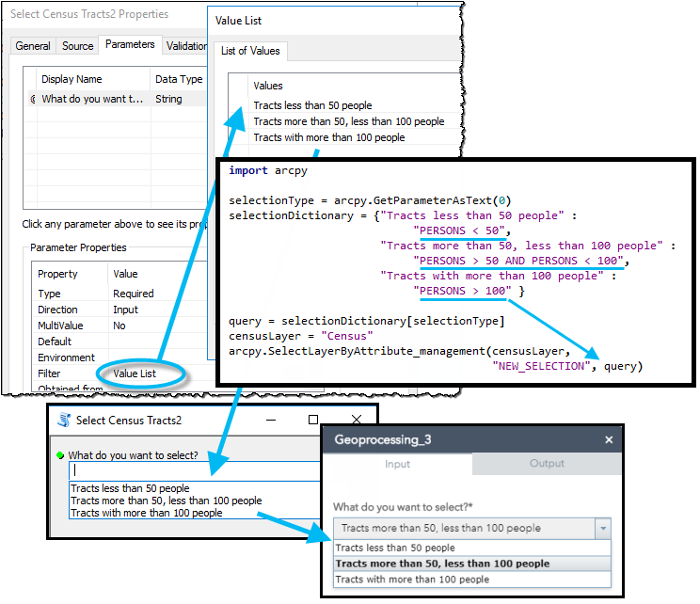The image size is (700, 604).
Task: Select 'Tracts with more than 100 people' in Value List
Action: pos(329,137)
